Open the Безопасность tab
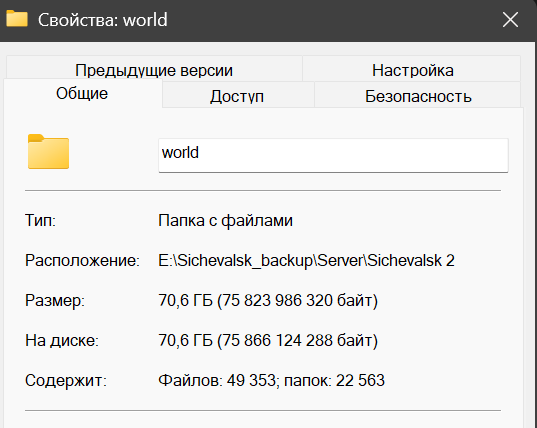 click(x=418, y=96)
